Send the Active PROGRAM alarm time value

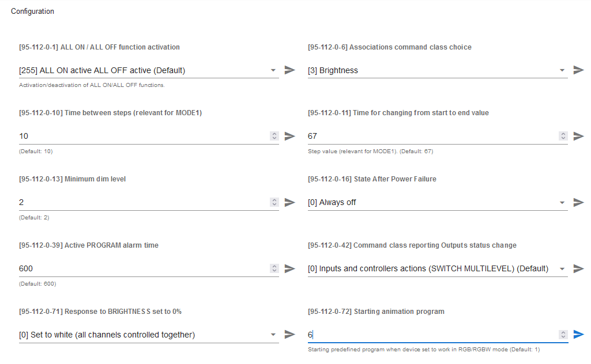tap(289, 268)
